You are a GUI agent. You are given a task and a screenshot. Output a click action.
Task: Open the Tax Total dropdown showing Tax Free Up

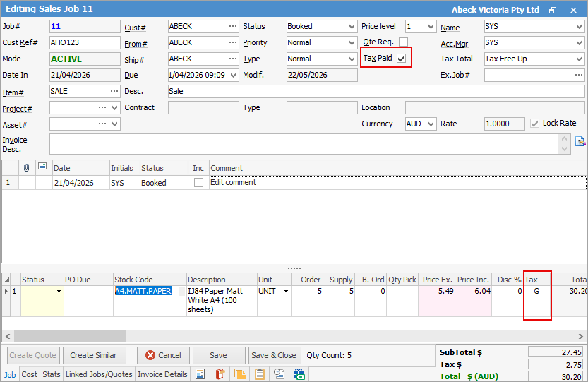coord(579,59)
